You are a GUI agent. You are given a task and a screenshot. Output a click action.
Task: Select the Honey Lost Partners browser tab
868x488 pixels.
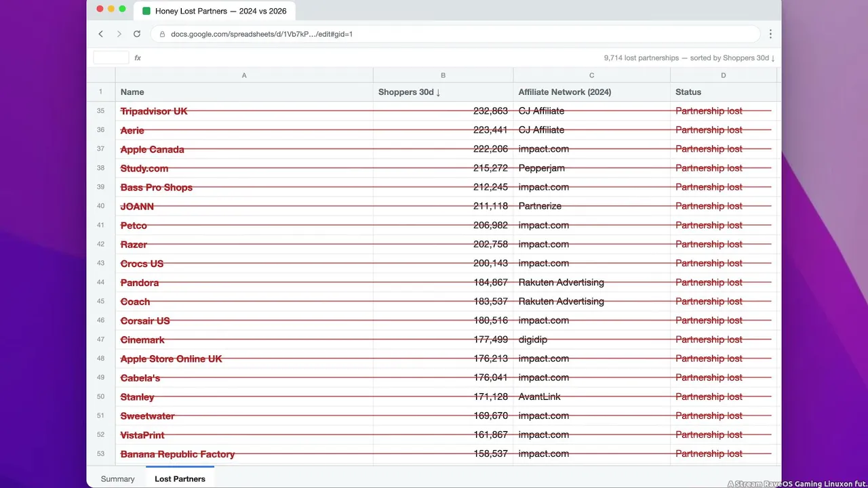point(215,11)
